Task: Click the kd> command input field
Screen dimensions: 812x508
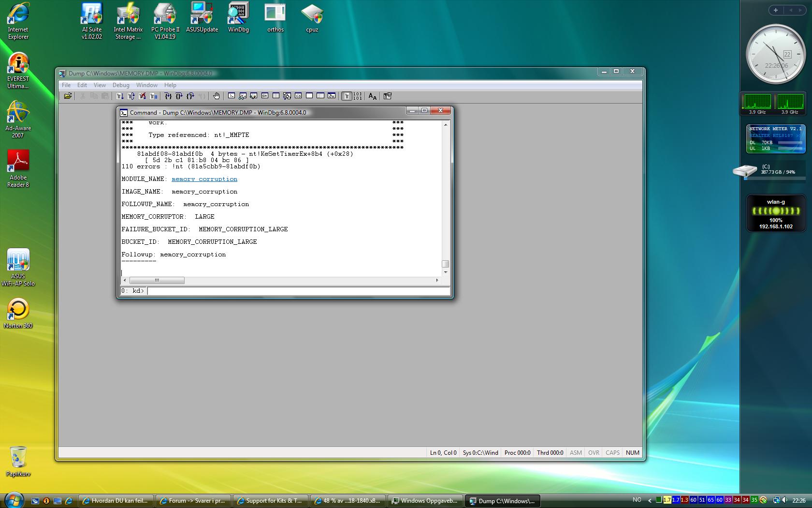Action: [x=298, y=291]
